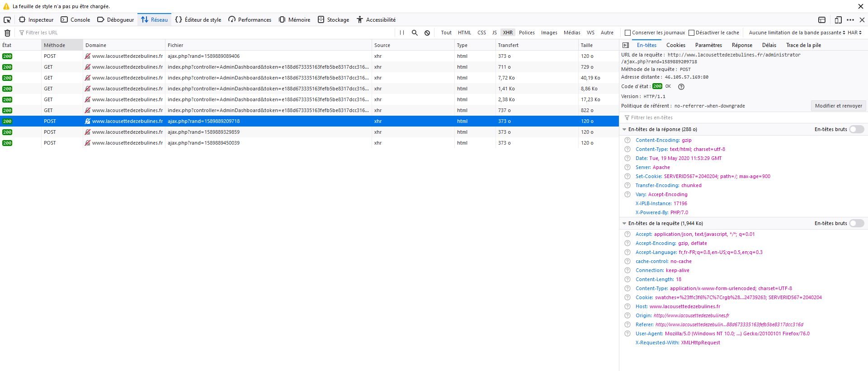Activate the element picker icon
868x371 pixels.
(7, 20)
